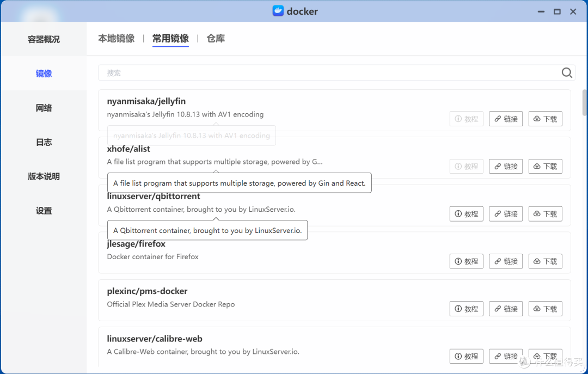Select the 常用镜像 tab

(170, 38)
